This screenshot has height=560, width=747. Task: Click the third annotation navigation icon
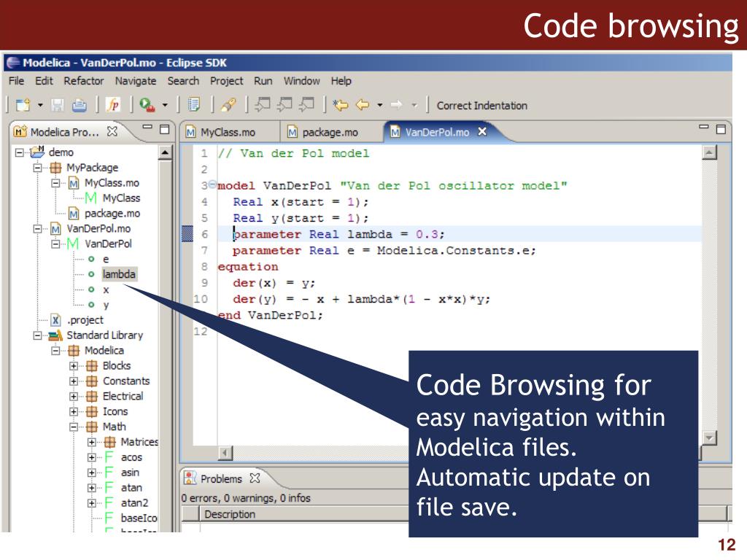(x=306, y=104)
